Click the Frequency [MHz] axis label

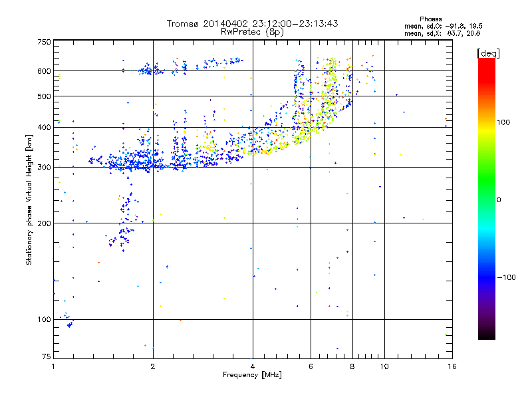click(x=252, y=375)
